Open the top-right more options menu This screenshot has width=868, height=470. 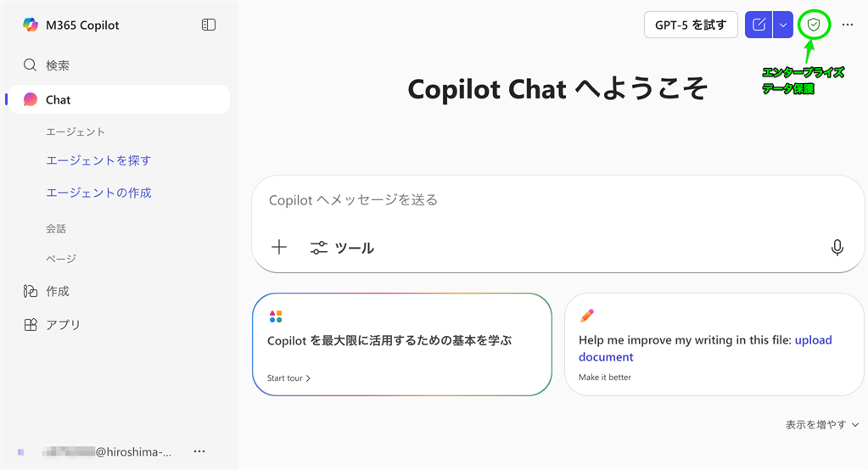(x=848, y=25)
